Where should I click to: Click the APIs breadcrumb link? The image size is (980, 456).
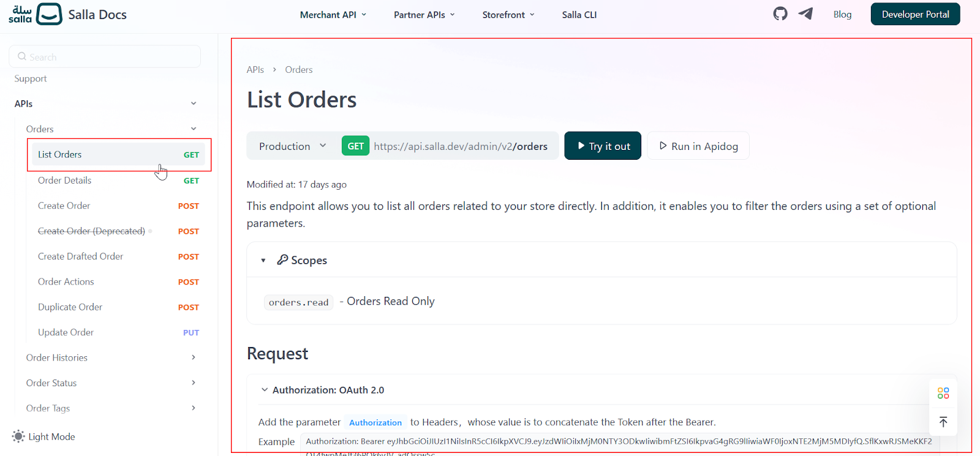[x=255, y=70]
